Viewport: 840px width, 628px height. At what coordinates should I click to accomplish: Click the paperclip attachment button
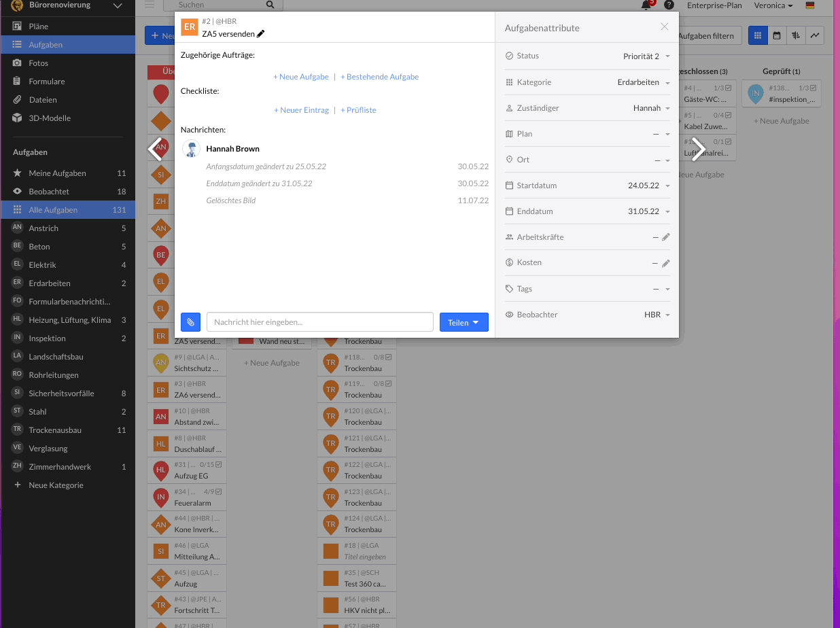[191, 322]
